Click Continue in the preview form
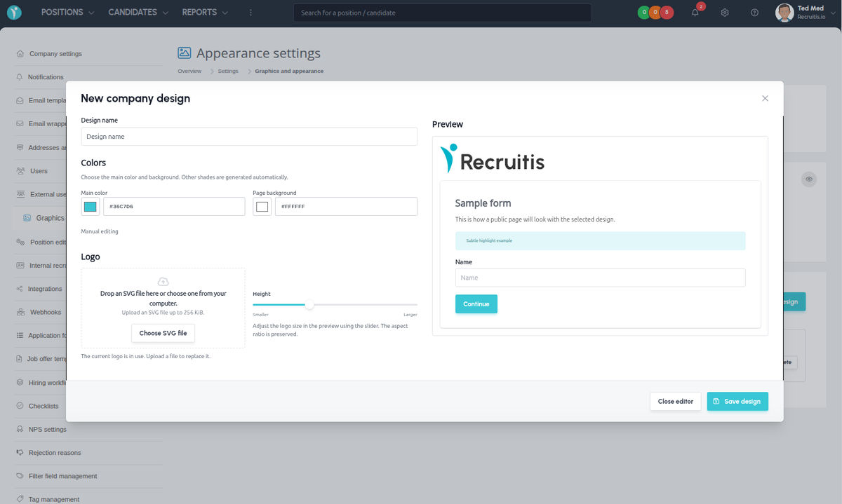 (x=476, y=304)
